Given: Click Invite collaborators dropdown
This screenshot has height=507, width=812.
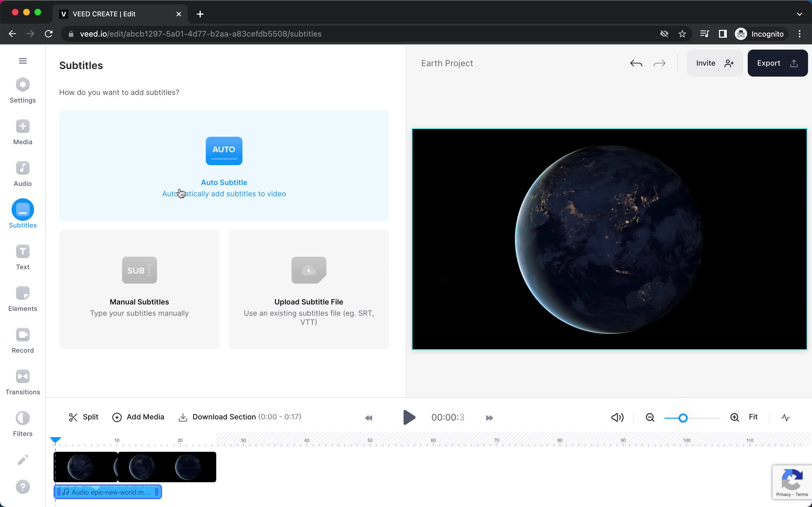Looking at the screenshot, I should pos(713,63).
